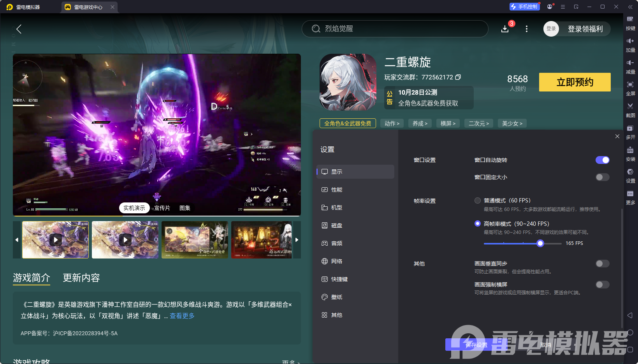The width and height of the screenshot is (638, 364).
Task: Open the 美少女 tag list
Action: pos(512,123)
